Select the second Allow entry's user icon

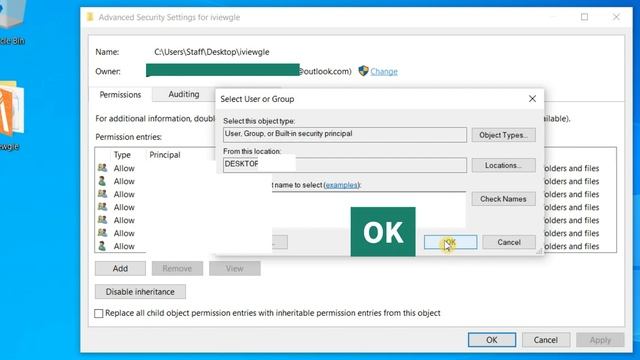[102, 181]
